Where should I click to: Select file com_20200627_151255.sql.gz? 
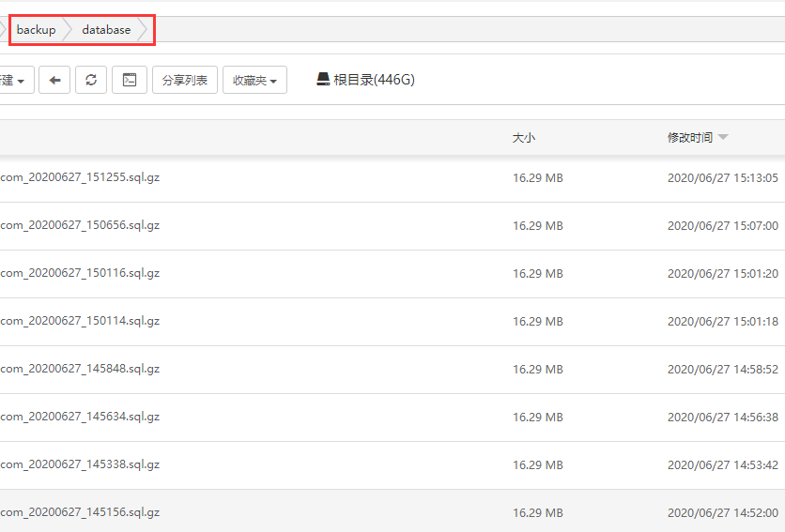tap(80, 177)
